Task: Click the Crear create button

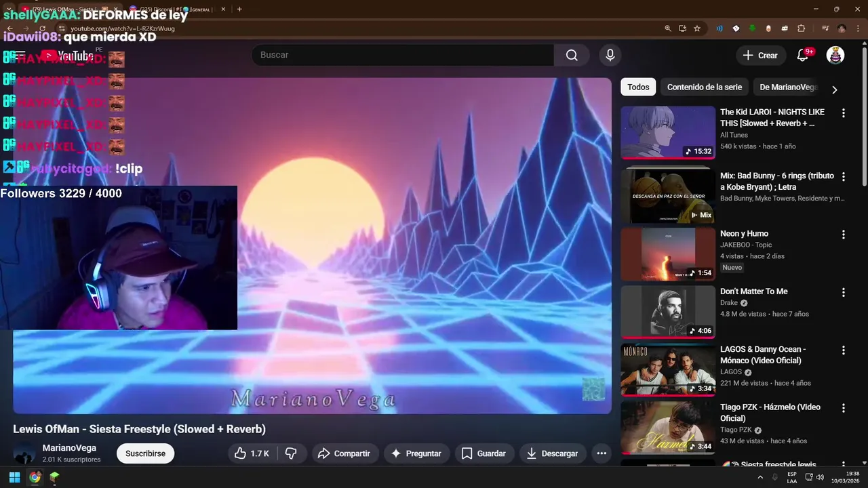Action: click(761, 56)
